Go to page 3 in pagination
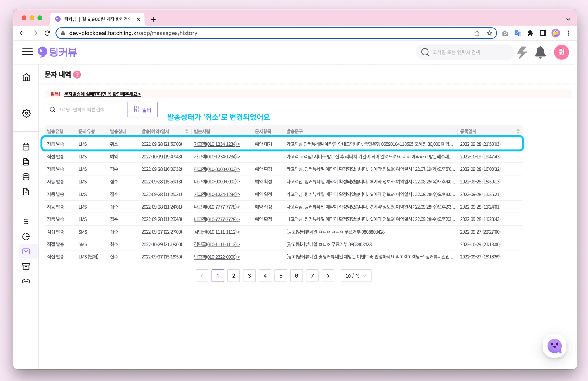 (249, 276)
